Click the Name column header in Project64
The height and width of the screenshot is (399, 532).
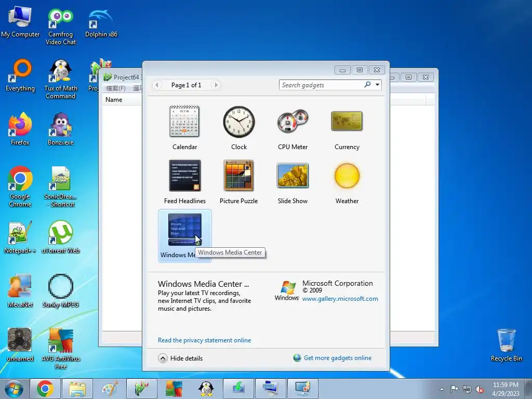click(114, 100)
